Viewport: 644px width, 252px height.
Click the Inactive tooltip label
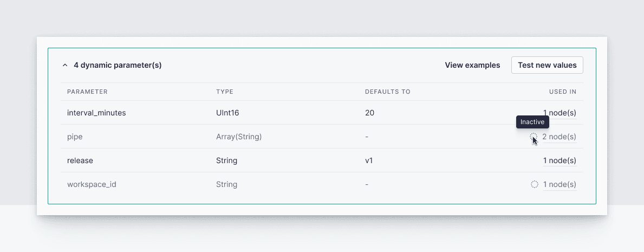point(532,122)
